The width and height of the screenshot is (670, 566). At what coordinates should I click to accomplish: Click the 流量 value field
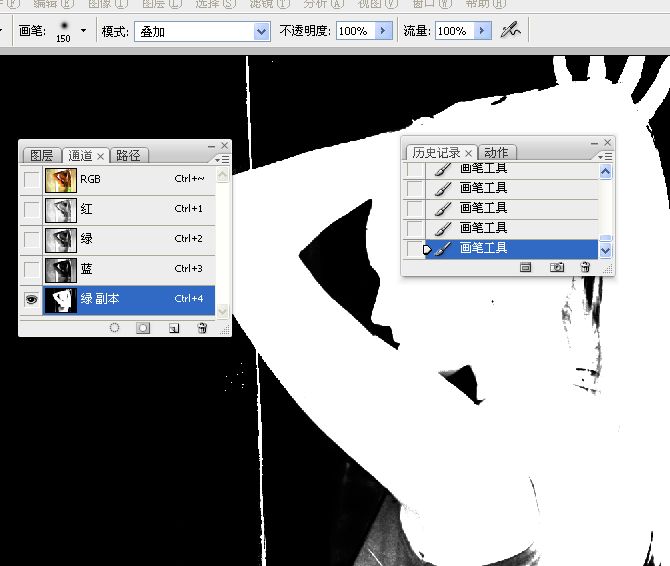coord(455,31)
